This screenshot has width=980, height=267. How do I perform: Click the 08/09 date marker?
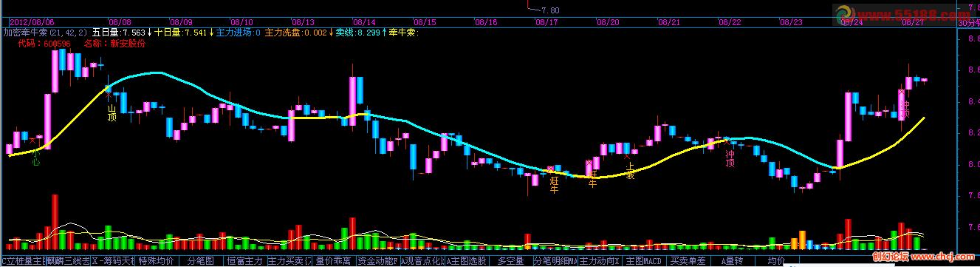point(181,23)
